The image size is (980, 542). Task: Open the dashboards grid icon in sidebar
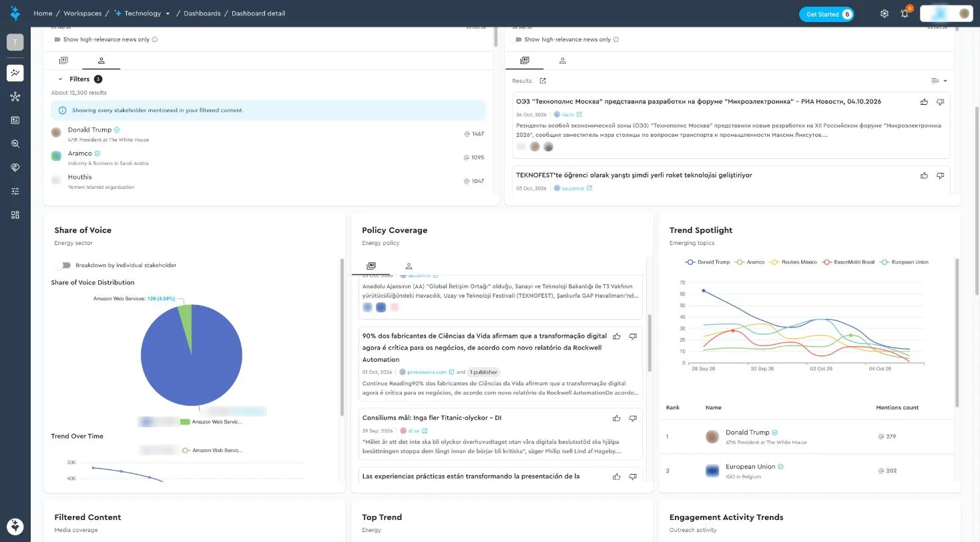coord(15,214)
